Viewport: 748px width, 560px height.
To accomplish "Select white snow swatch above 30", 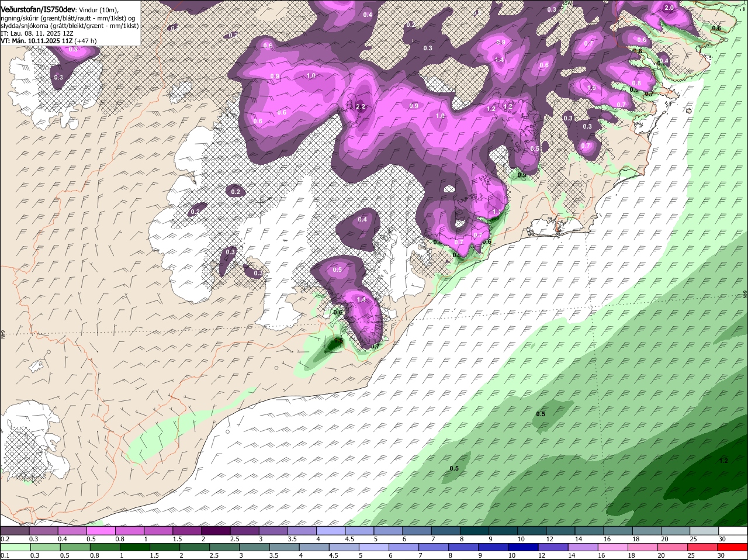I will pos(732,531).
